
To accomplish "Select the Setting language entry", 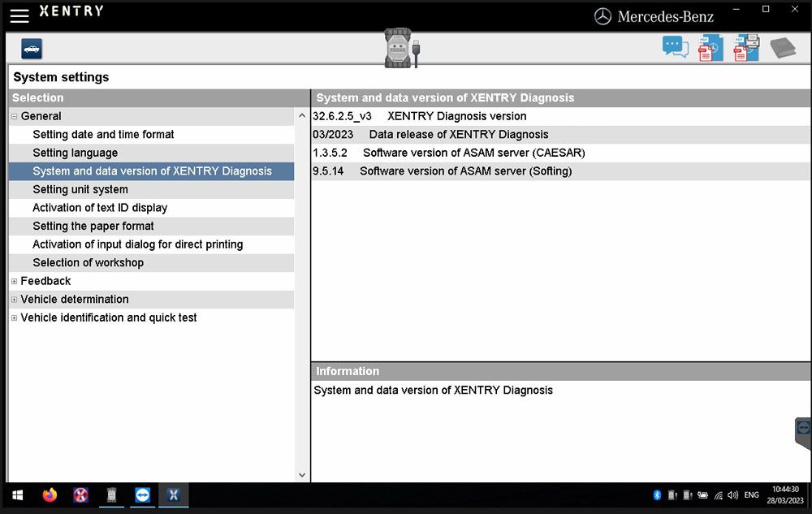I will (x=75, y=153).
